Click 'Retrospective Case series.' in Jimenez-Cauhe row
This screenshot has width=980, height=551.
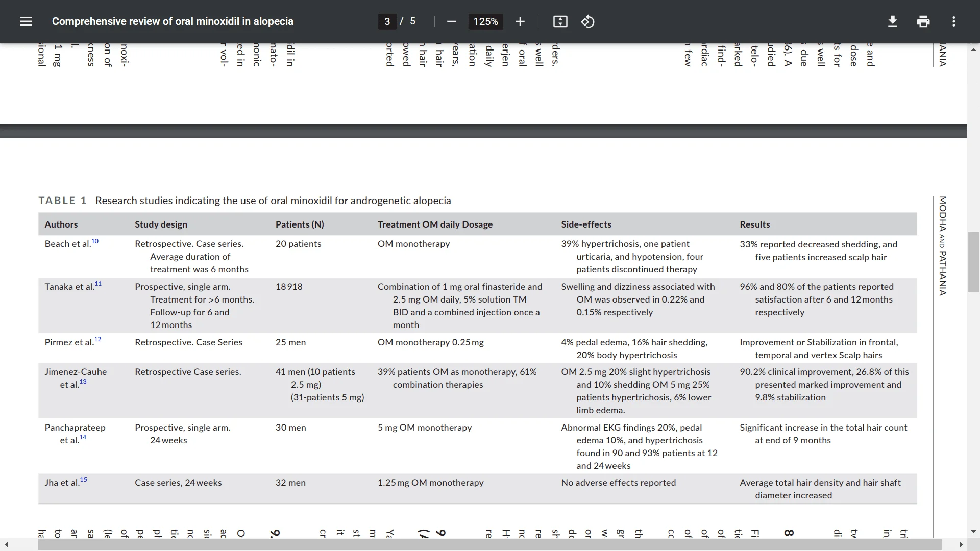coord(188,372)
